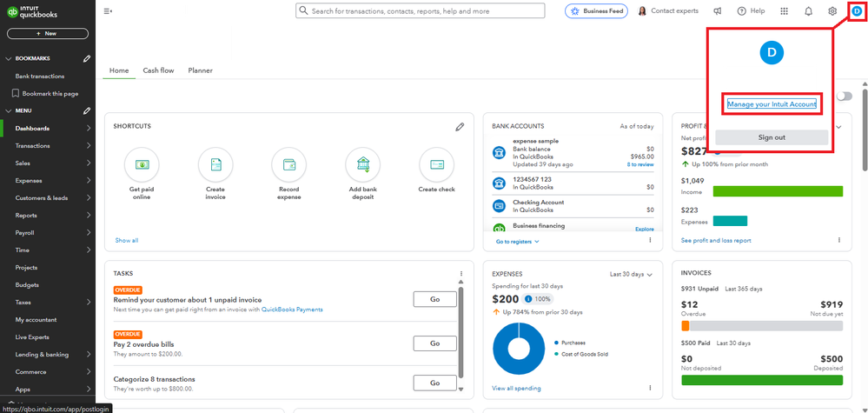Click Manage your Intuit Account link

click(x=772, y=104)
